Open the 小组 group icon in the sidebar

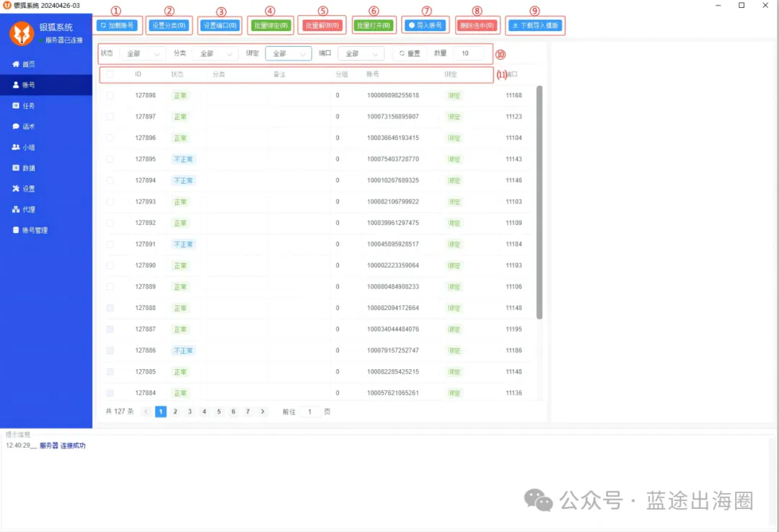(x=16, y=148)
